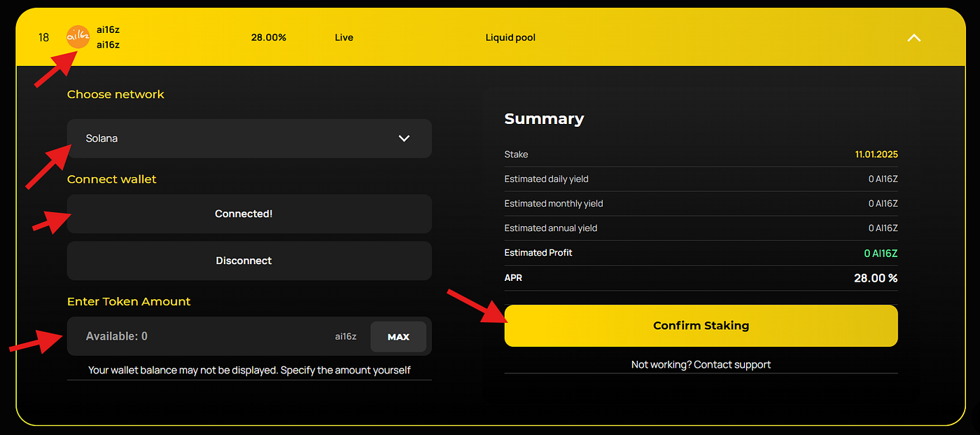Click the Enter Token Amount heading

coord(129,301)
